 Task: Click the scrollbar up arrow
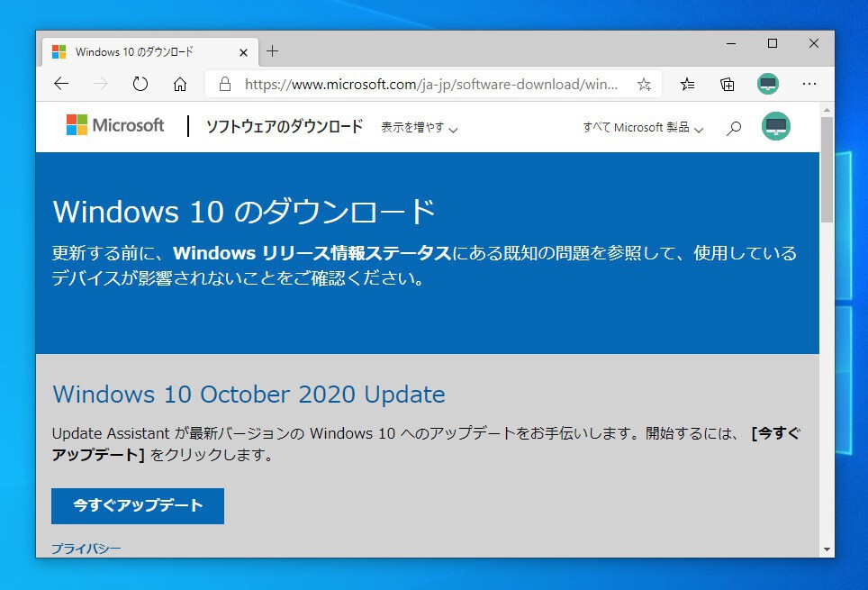(827, 110)
